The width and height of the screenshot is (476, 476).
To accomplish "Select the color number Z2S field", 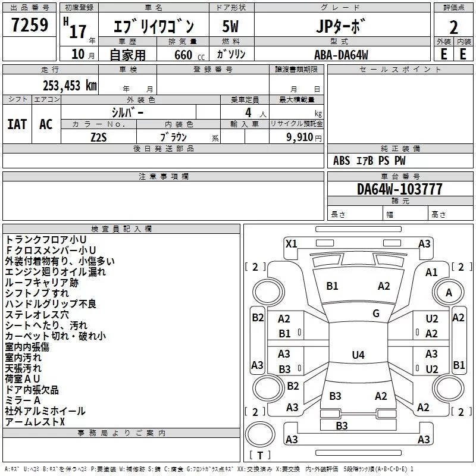I will pyautogui.click(x=99, y=137).
